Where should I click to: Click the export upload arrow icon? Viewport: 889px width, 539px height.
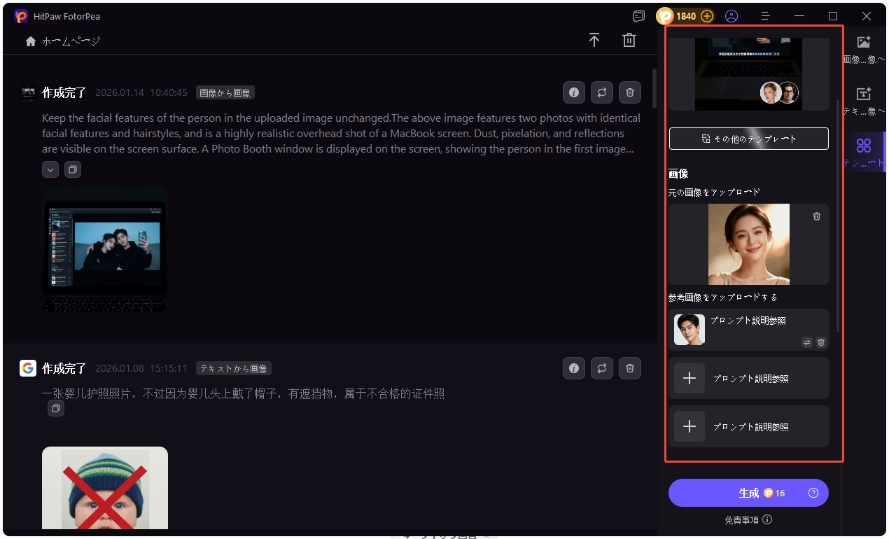(x=594, y=40)
